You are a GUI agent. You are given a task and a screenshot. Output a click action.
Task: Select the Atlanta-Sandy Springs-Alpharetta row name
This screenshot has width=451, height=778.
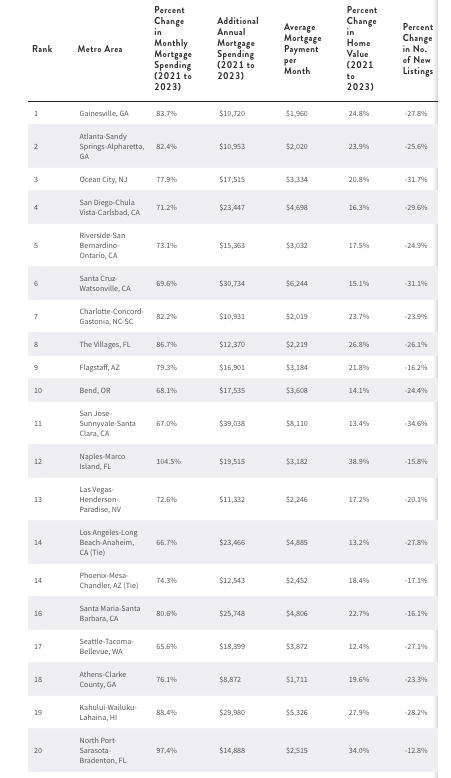112,146
